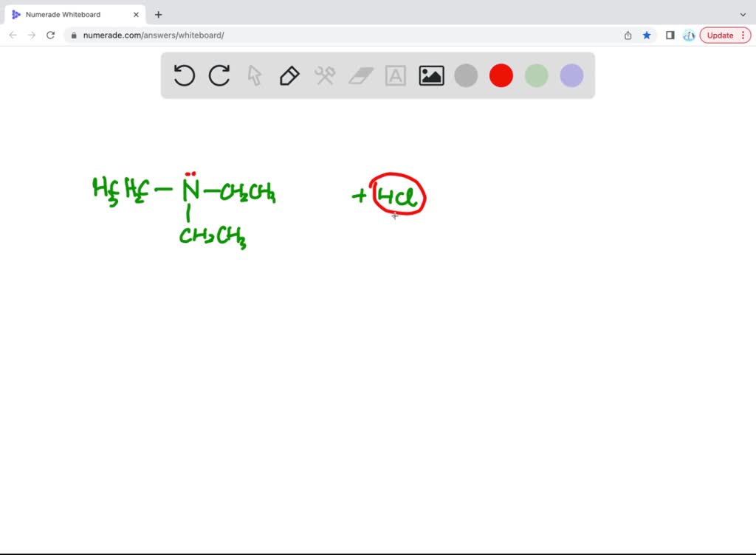Choose the cursor selection tool

point(255,75)
